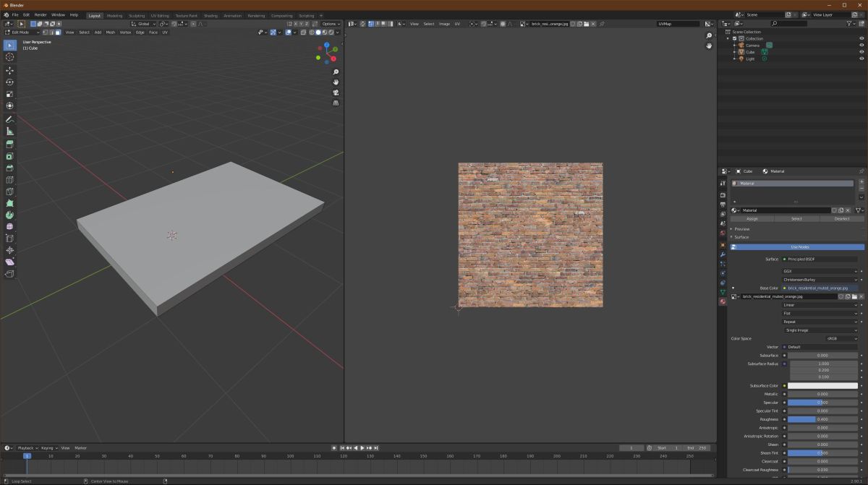The image size is (868, 485).
Task: Hide the Light object with eye icon
Action: pos(861,59)
